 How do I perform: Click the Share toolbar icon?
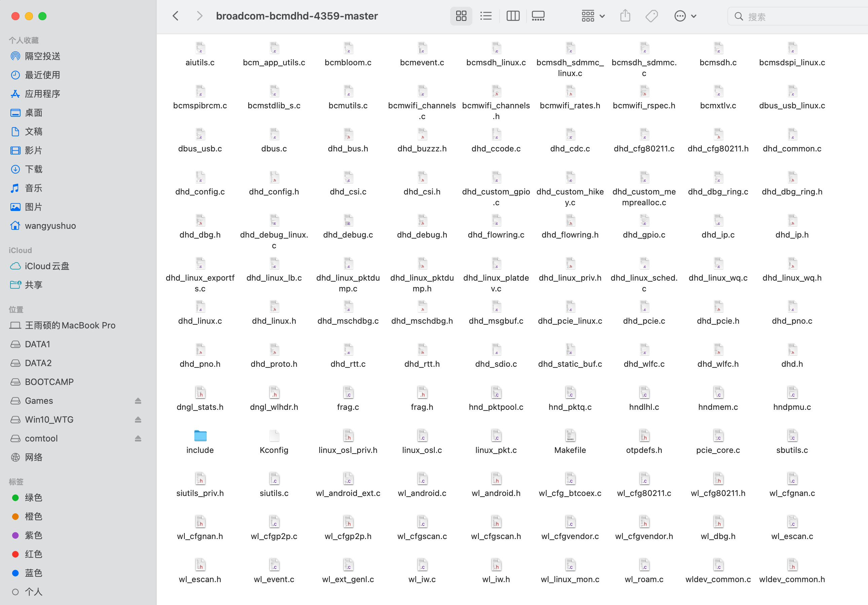[x=625, y=16]
